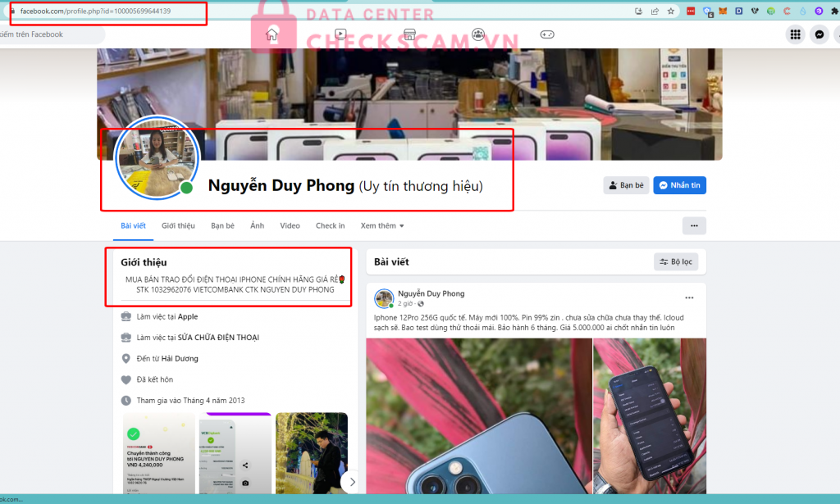Open the Facebook menu grid icon
The width and height of the screenshot is (840, 504).
tap(794, 34)
